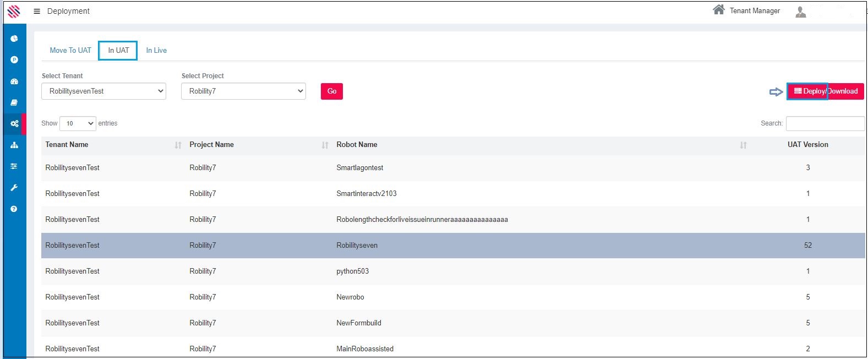The height and width of the screenshot is (359, 868).
Task: Click the sliders settings sidebar icon
Action: [x=14, y=166]
